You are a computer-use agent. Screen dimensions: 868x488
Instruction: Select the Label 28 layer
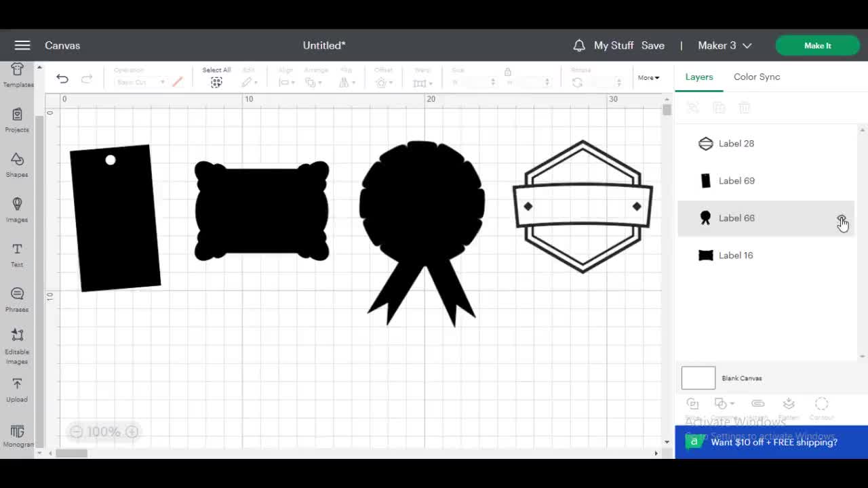tap(766, 144)
